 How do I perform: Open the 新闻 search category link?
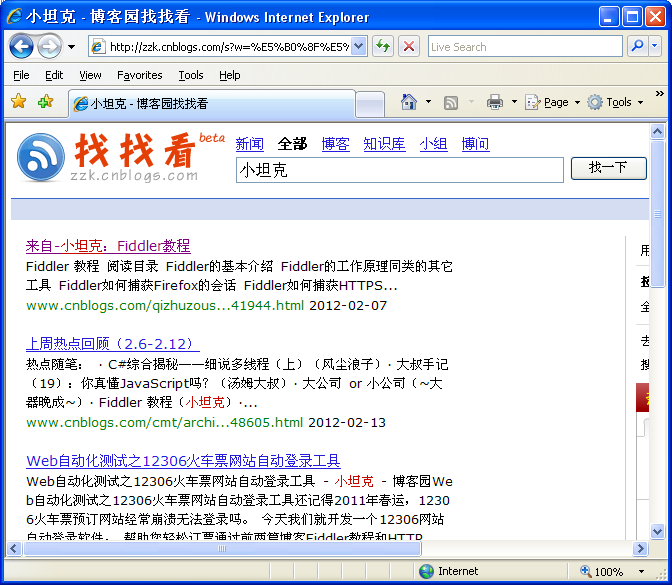250,144
